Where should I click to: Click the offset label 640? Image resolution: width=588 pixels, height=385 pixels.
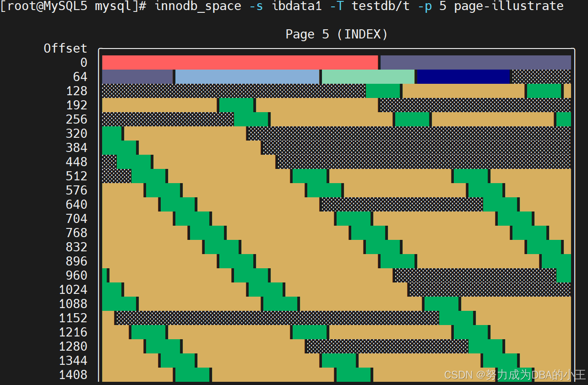click(76, 205)
